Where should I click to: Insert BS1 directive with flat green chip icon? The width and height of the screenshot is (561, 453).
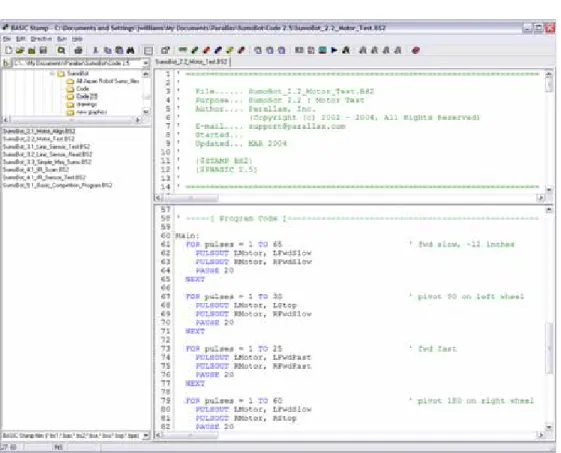tap(183, 50)
